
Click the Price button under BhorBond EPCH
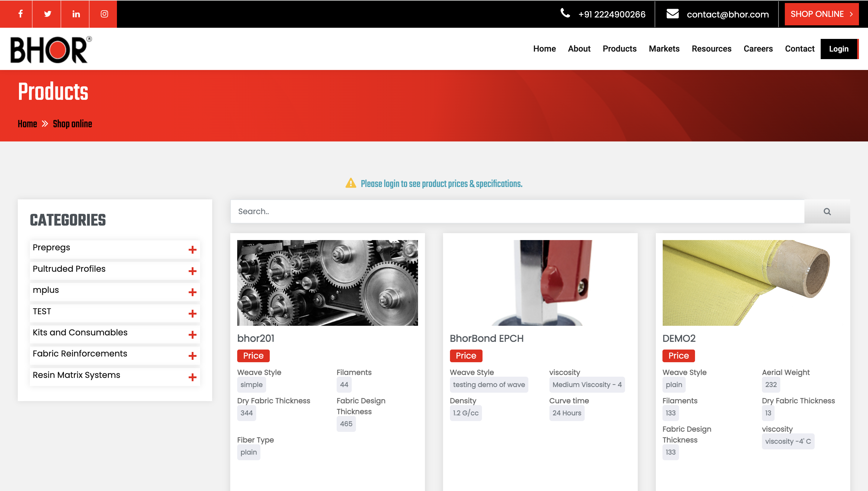[466, 356]
